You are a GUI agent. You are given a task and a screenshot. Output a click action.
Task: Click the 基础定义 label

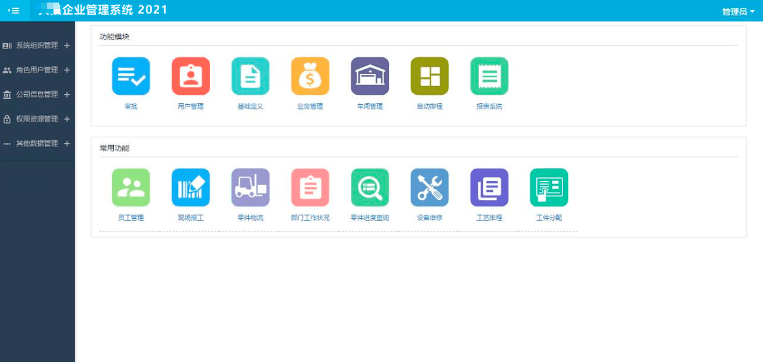point(250,106)
